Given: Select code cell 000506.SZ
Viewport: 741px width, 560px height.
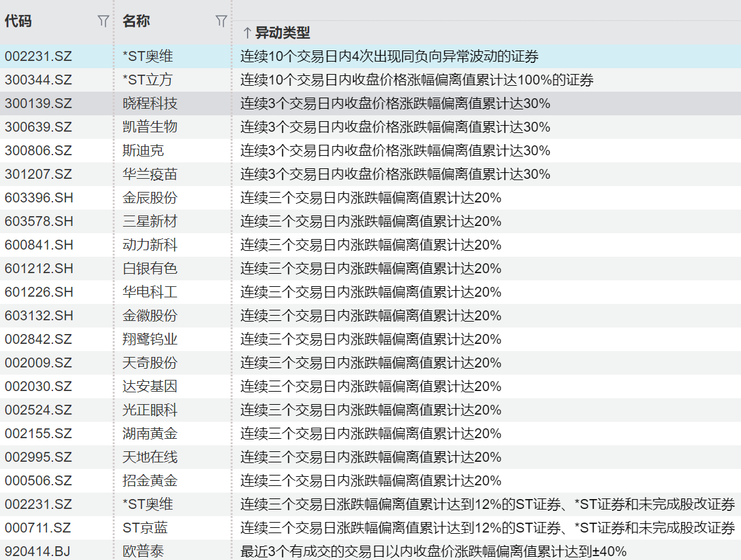Looking at the screenshot, I should point(38,481).
